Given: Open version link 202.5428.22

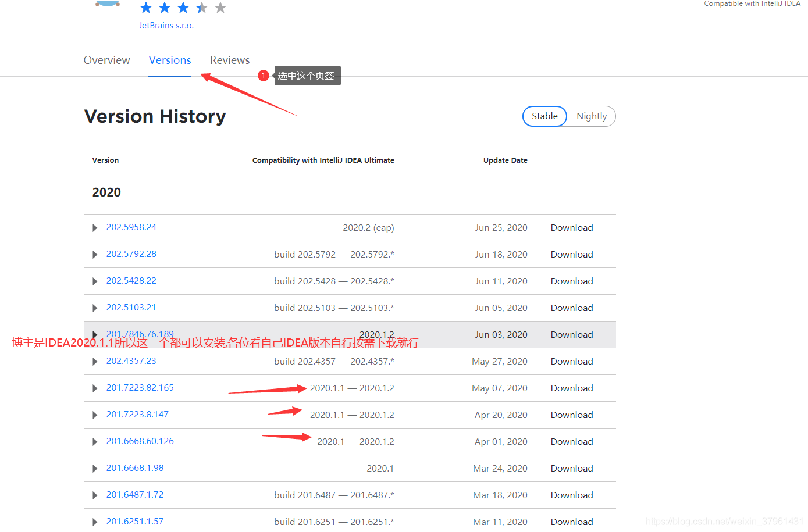Looking at the screenshot, I should point(131,281).
